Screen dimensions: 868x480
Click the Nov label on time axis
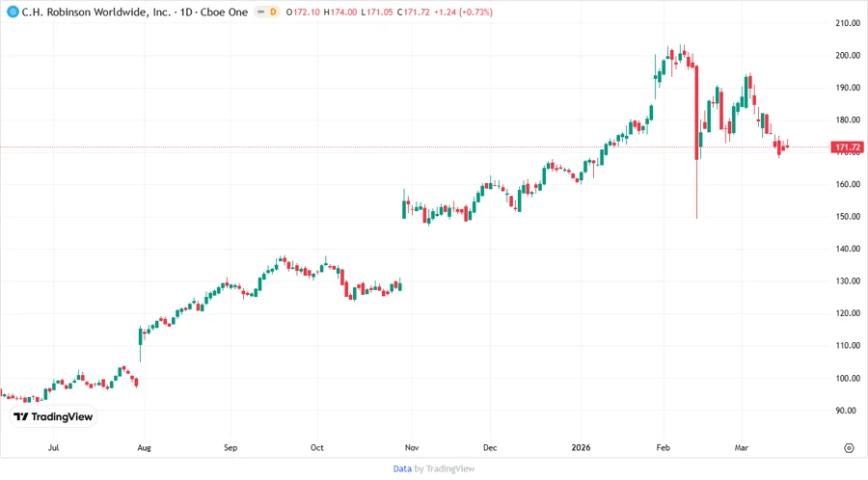tap(411, 447)
